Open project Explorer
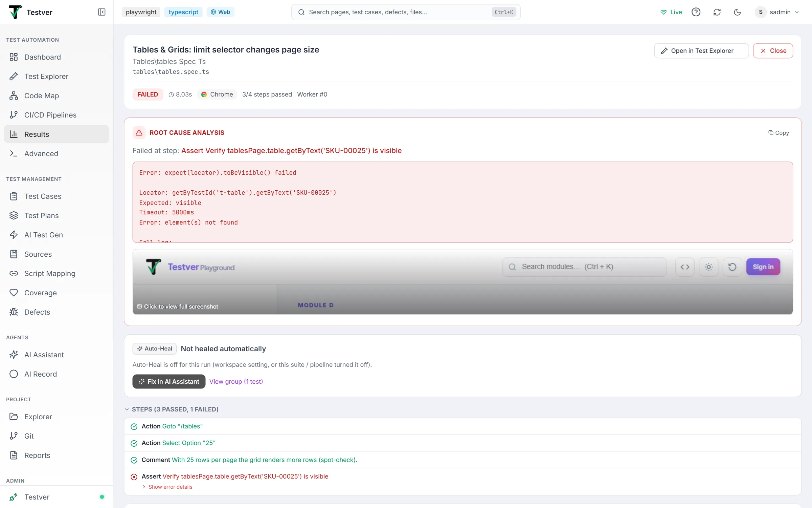The width and height of the screenshot is (812, 508). pos(57,417)
